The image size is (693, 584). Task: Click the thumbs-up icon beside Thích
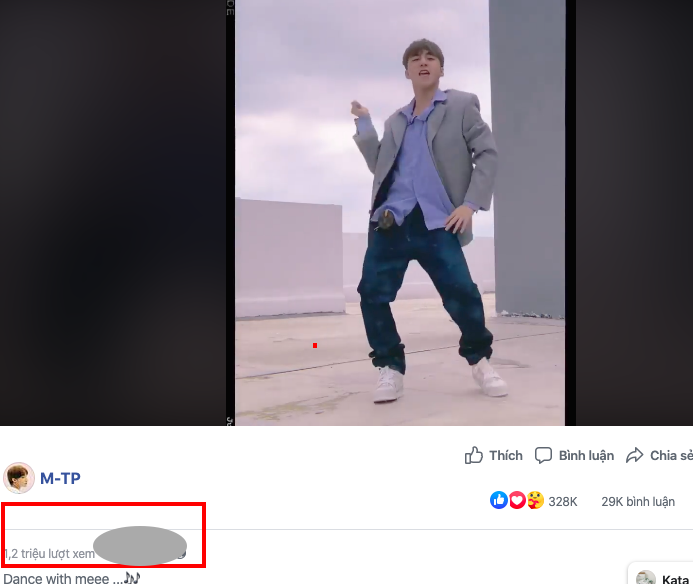pos(474,456)
